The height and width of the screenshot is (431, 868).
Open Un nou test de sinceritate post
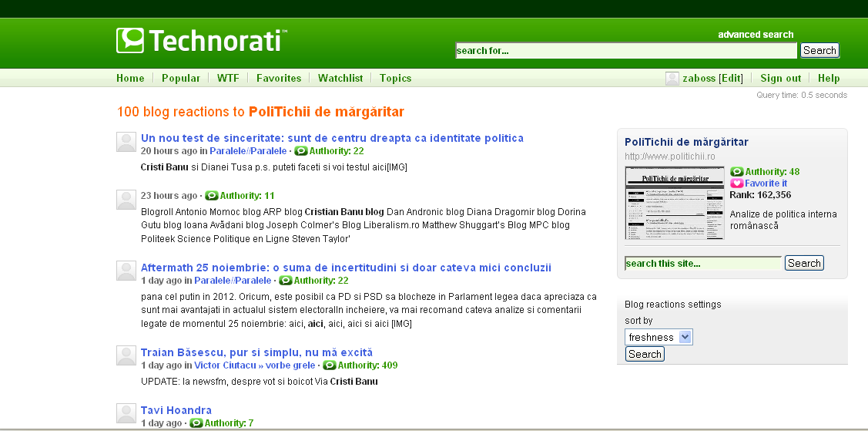pos(332,138)
